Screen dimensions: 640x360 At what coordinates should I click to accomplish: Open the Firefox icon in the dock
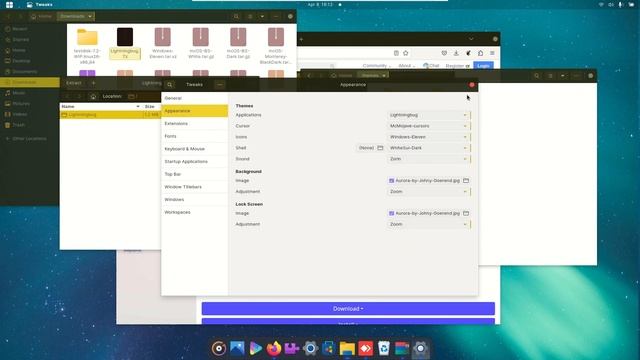coord(274,348)
